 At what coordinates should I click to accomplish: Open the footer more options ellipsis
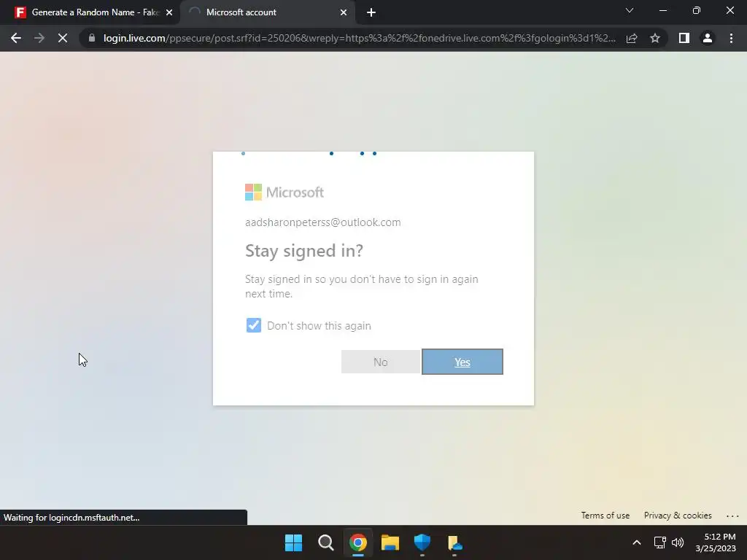click(x=732, y=516)
